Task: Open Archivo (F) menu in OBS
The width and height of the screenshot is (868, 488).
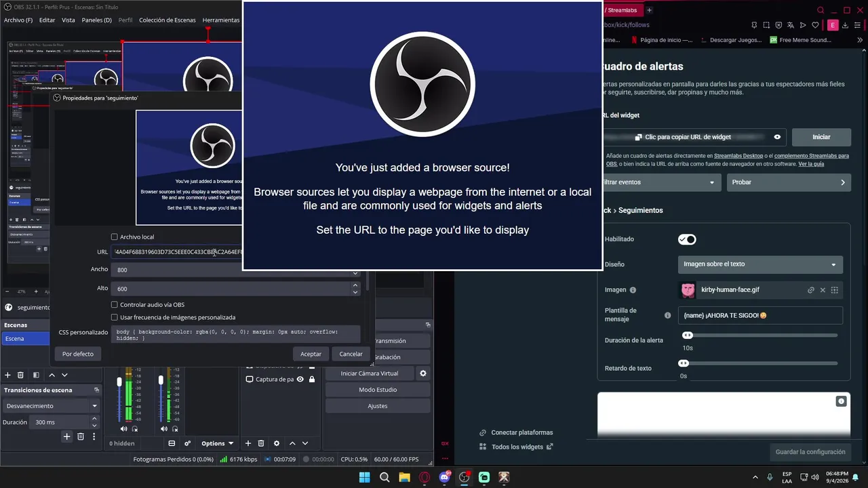Action: pos(18,20)
